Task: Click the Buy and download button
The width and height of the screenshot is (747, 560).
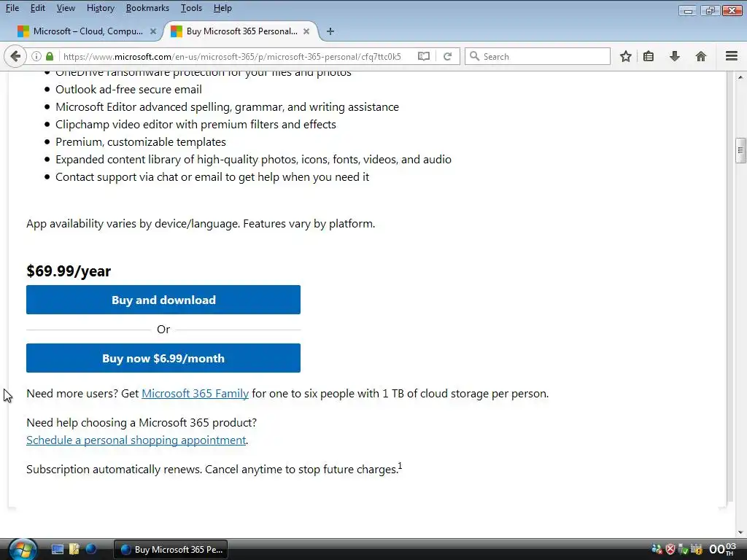Action: click(x=163, y=300)
